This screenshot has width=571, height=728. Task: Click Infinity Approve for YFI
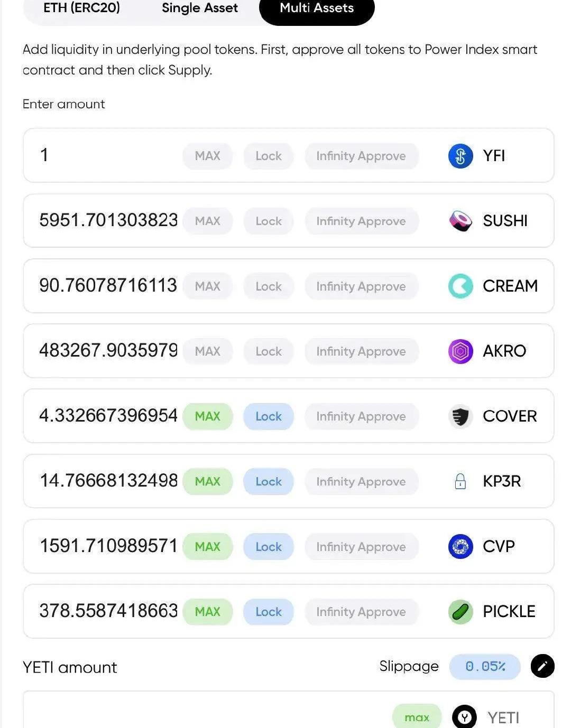[x=361, y=156]
